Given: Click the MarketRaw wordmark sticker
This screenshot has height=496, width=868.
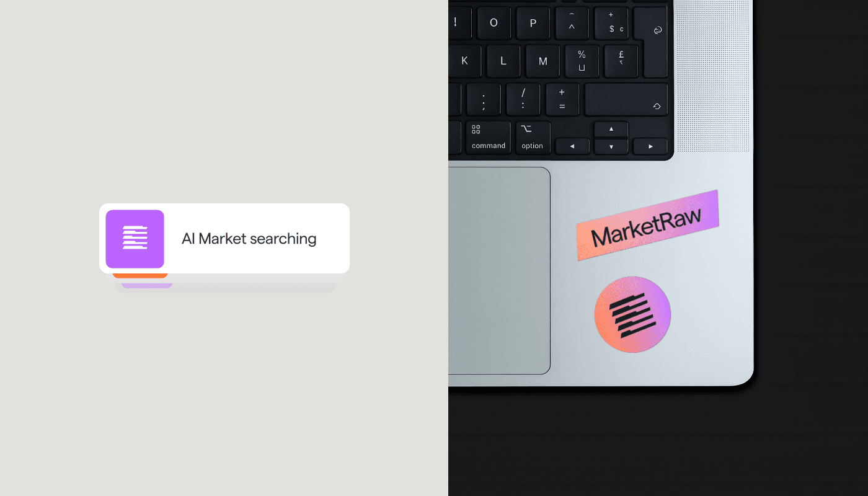Looking at the screenshot, I should tap(647, 226).
